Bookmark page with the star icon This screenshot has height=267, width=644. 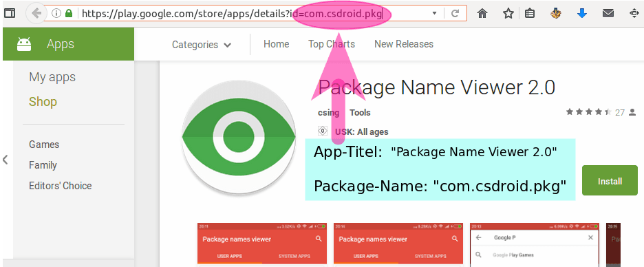[x=508, y=14]
